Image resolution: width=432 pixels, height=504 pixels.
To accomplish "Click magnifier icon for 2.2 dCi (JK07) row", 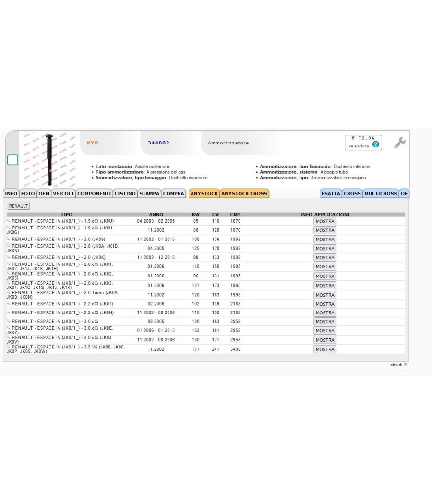I will tap(9, 304).
